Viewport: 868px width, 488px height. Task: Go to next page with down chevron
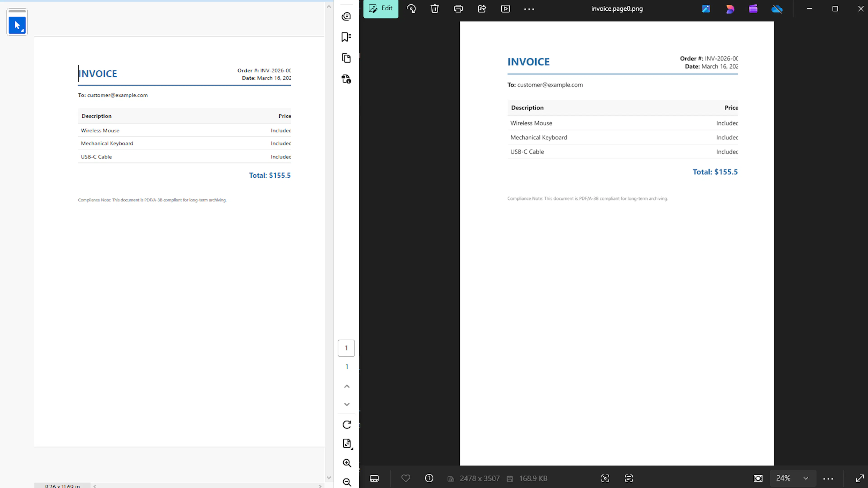347,404
